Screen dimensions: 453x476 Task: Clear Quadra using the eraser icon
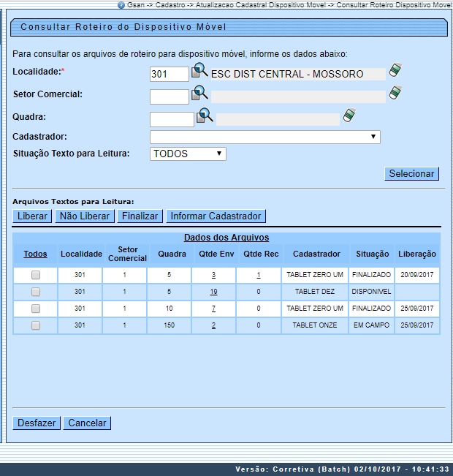[350, 116]
